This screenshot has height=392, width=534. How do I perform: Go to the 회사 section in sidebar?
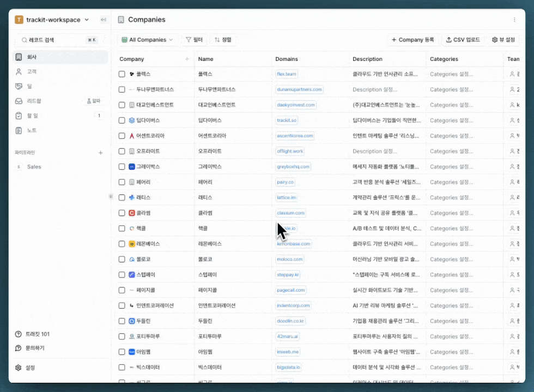point(60,57)
